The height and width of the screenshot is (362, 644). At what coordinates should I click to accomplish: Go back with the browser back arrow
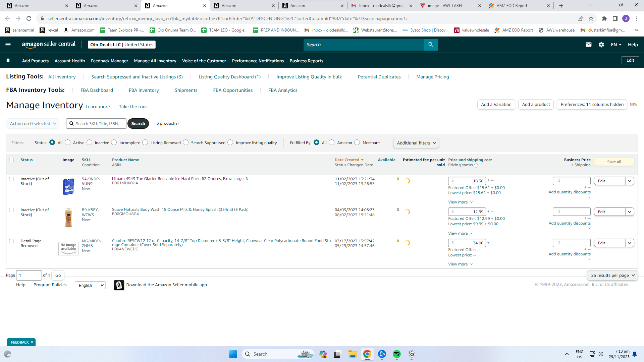tap(7, 18)
